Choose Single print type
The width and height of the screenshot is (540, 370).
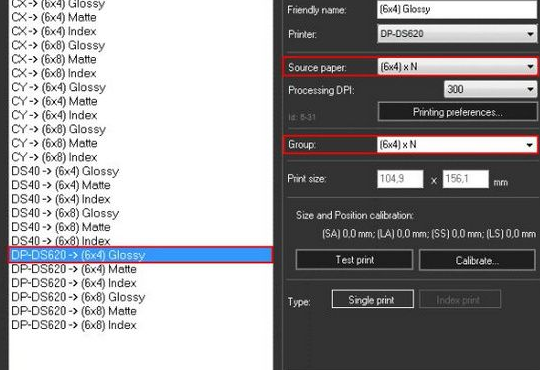point(373,300)
